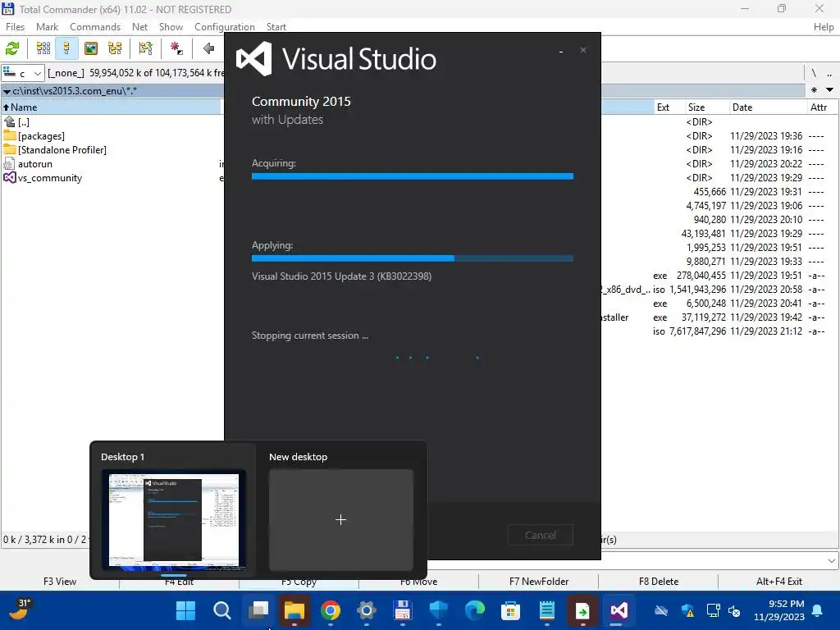Viewport: 840px width, 630px height.
Task: Open the Show menu
Action: 171,27
